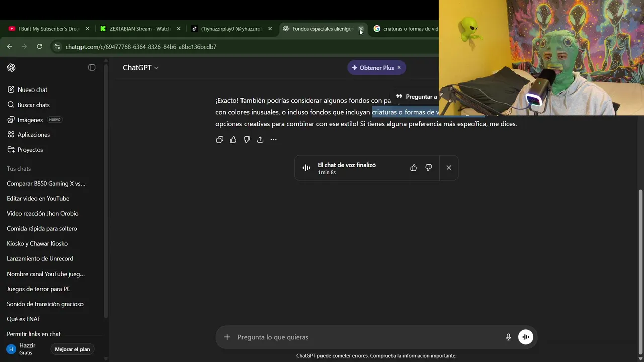
Task: Click the plus attach icon in prompt box
Action: (x=227, y=337)
